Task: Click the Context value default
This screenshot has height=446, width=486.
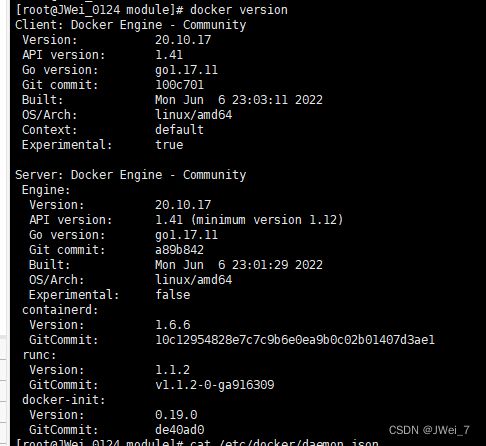Action: [179, 130]
